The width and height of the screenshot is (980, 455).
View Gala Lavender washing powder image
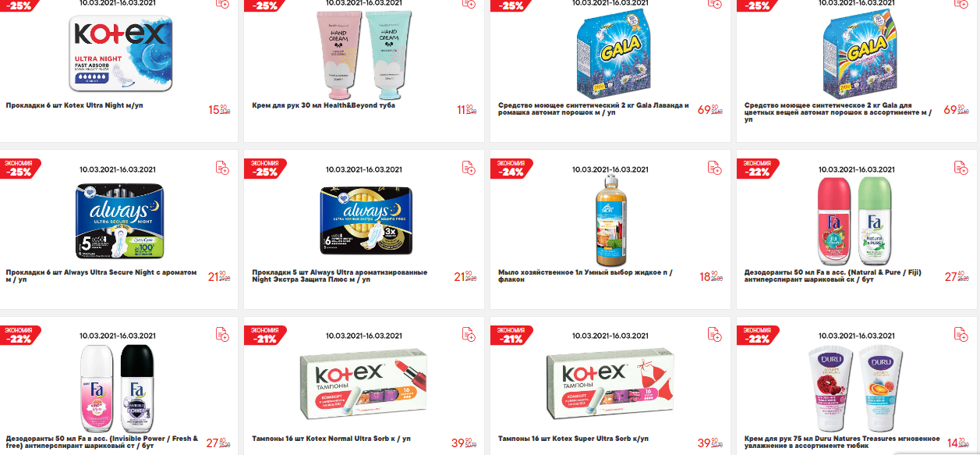click(x=611, y=52)
